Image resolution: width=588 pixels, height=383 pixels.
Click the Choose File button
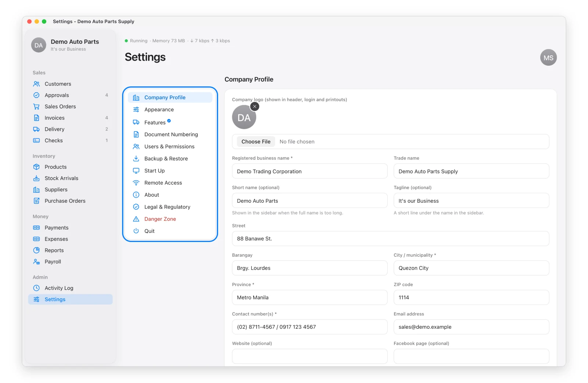pyautogui.click(x=256, y=142)
